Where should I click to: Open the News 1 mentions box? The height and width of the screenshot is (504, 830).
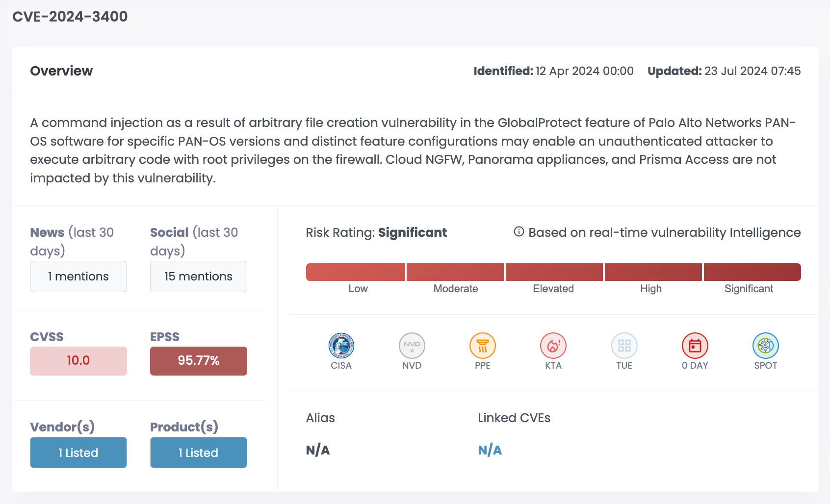click(78, 277)
